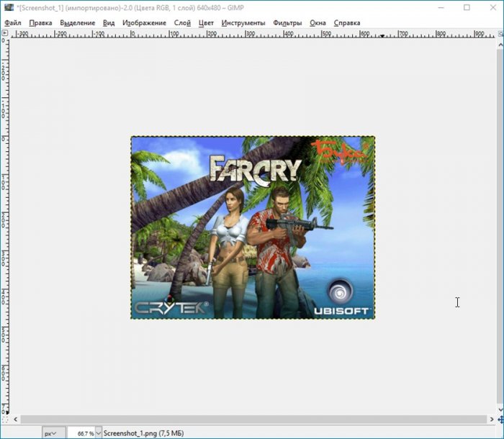This screenshot has height=439, width=504.
Task: Open the Инструменты menu
Action: [243, 23]
